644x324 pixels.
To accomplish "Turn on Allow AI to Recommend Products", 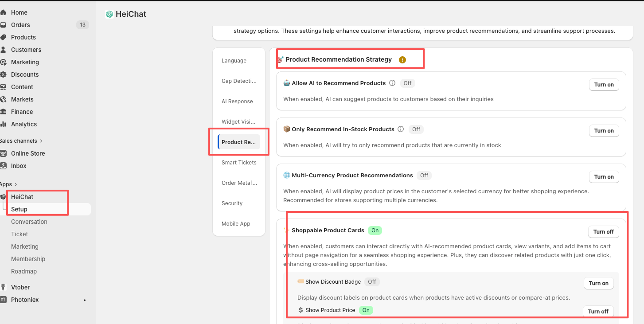I will point(604,85).
